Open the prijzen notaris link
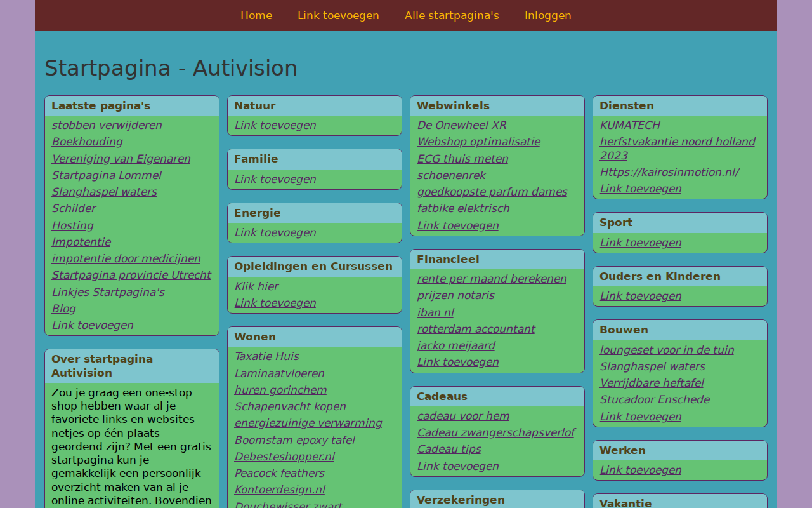The image size is (812, 508). pyautogui.click(x=455, y=295)
